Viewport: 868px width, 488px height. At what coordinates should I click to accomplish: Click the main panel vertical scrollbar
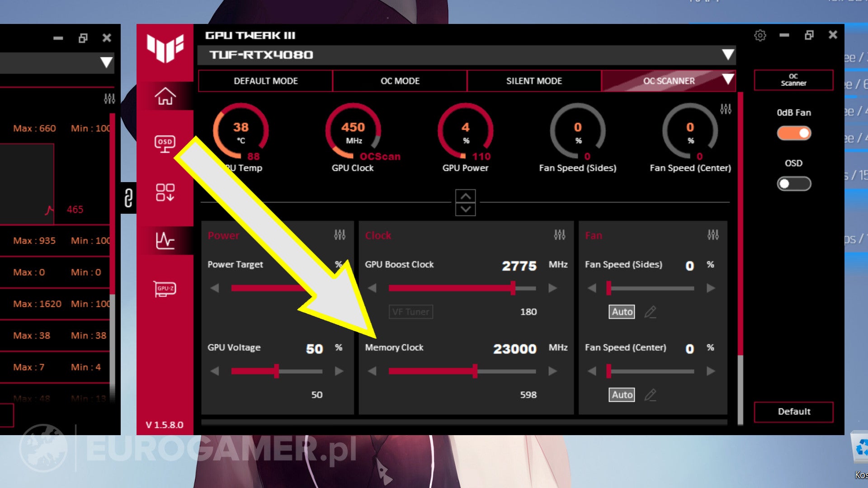click(741, 258)
